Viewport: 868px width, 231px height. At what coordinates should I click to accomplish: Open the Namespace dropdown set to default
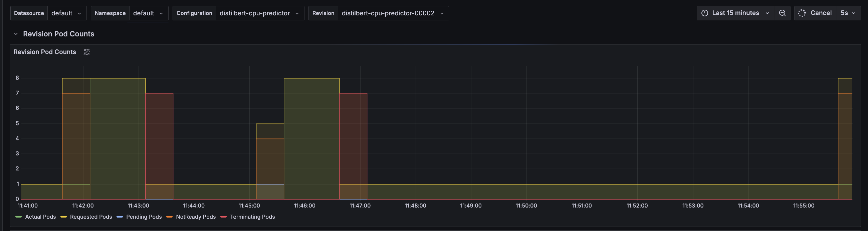tap(148, 13)
